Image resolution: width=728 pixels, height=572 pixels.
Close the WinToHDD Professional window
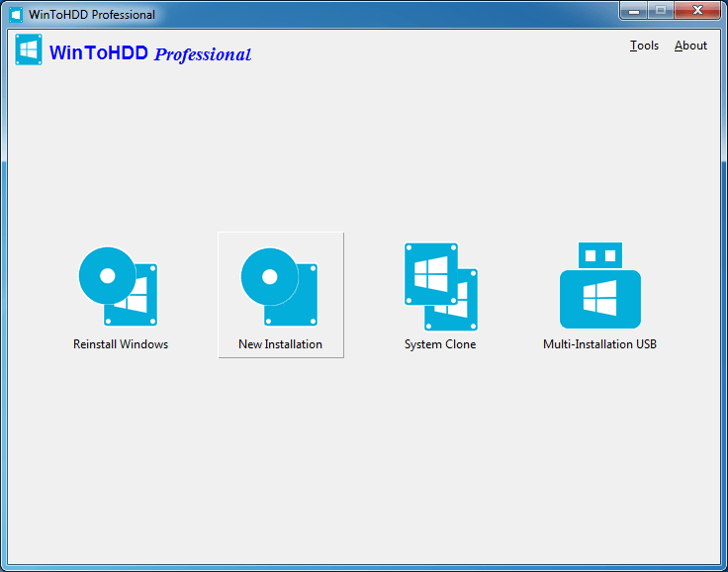[x=697, y=11]
